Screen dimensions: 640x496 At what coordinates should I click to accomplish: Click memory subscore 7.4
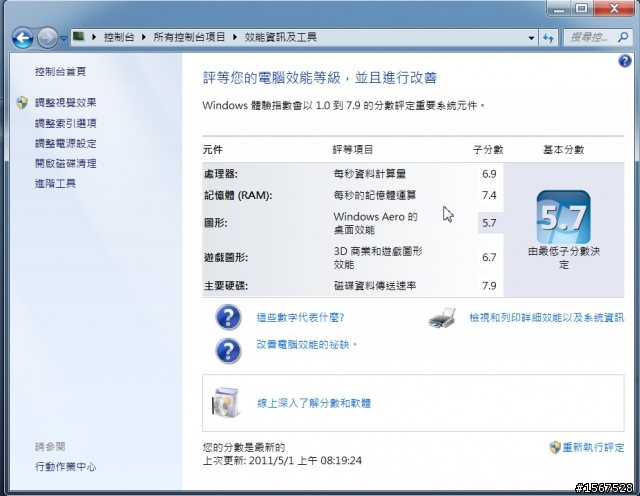click(489, 195)
